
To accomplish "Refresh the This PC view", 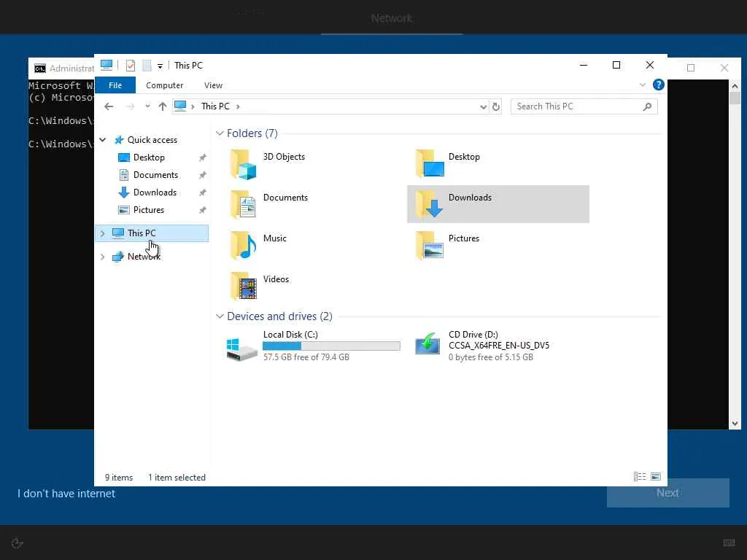I will pos(496,106).
